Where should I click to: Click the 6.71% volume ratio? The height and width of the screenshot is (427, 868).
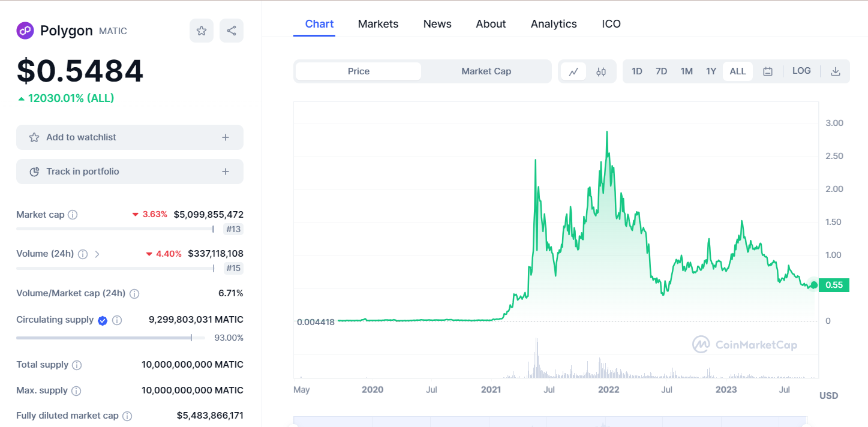pyautogui.click(x=231, y=293)
